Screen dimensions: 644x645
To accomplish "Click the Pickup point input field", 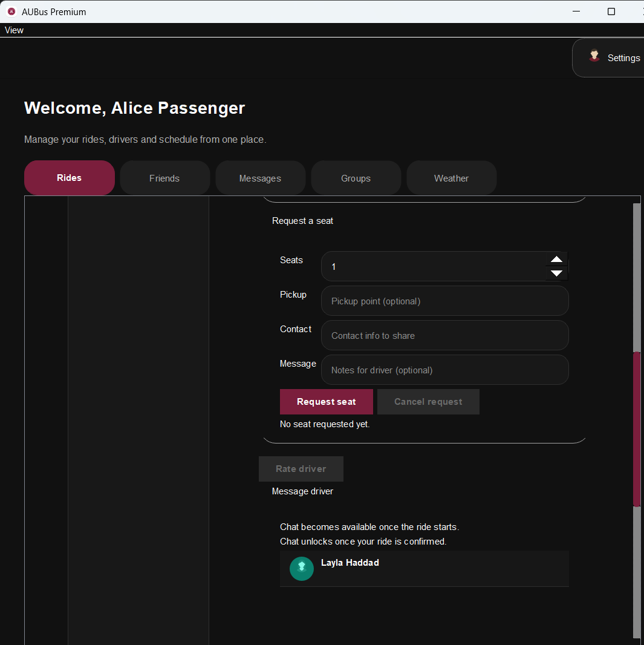I will click(444, 301).
